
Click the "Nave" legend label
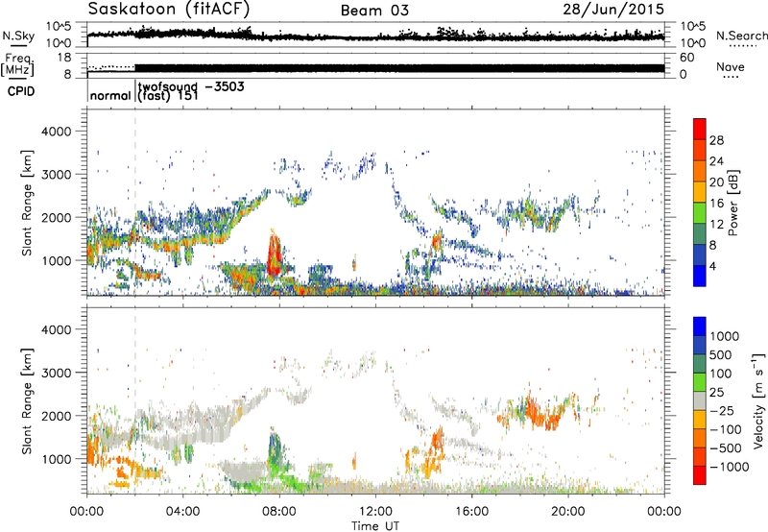click(x=731, y=66)
